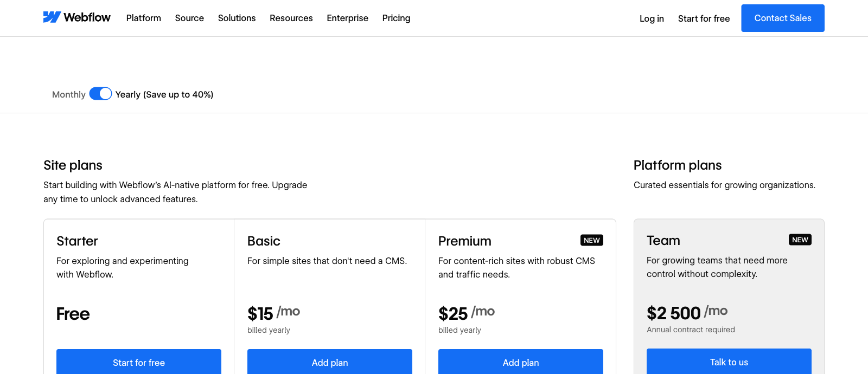This screenshot has width=868, height=374.
Task: Click the Contact Sales button
Action: coord(783,18)
